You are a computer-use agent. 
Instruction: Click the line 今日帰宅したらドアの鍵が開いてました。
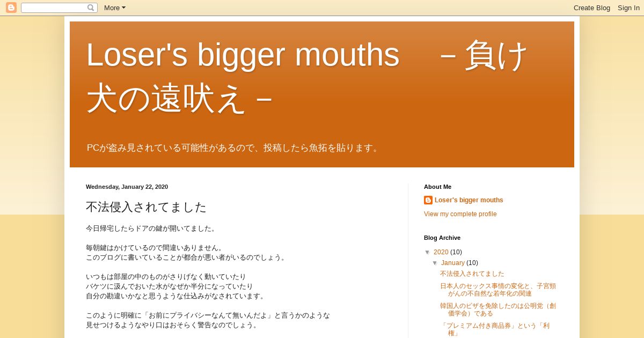click(152, 229)
